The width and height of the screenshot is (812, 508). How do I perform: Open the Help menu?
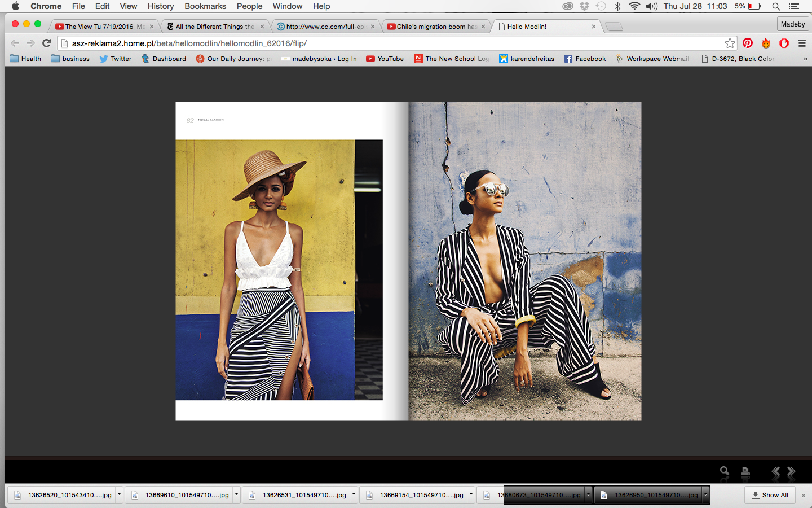pyautogui.click(x=321, y=6)
